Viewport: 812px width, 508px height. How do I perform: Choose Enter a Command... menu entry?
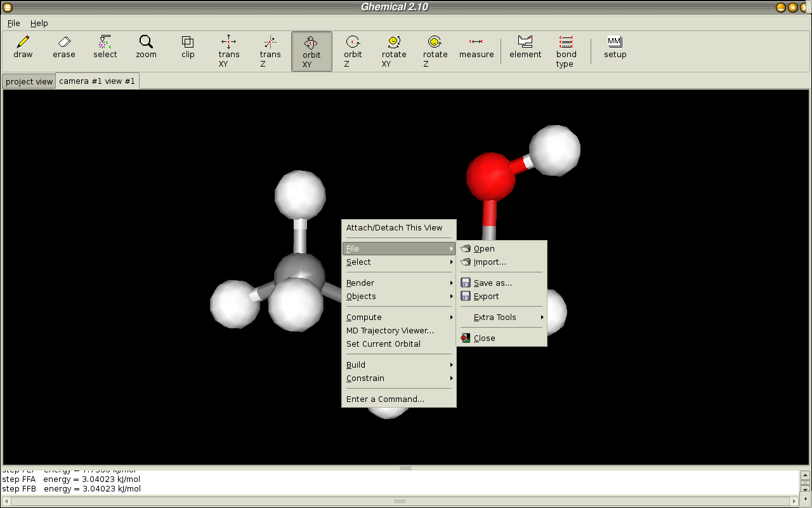(x=385, y=399)
